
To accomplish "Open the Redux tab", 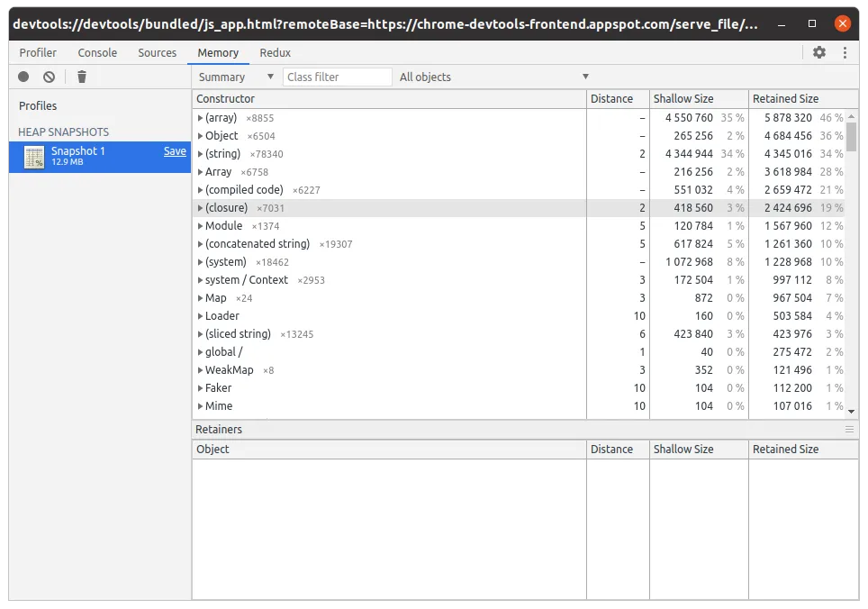I will [x=275, y=52].
